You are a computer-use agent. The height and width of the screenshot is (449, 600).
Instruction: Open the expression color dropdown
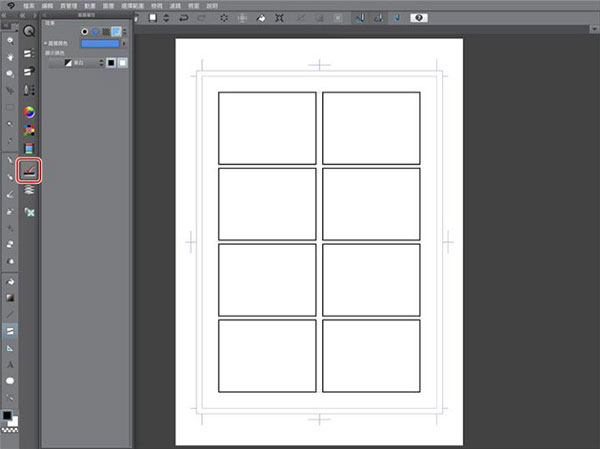pos(77,63)
